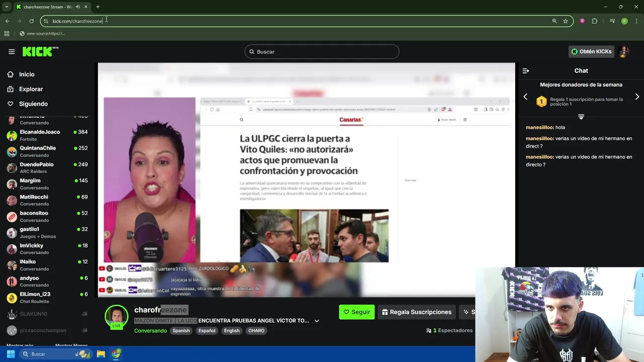Image resolution: width=644 pixels, height=362 pixels.
Task: Click the Windows taskbar search box
Action: click(x=55, y=354)
